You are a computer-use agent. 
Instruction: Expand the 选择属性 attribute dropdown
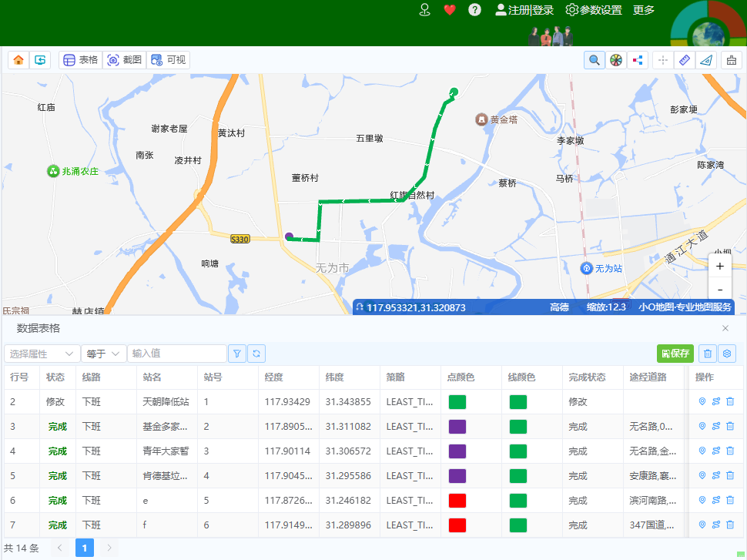(x=42, y=354)
